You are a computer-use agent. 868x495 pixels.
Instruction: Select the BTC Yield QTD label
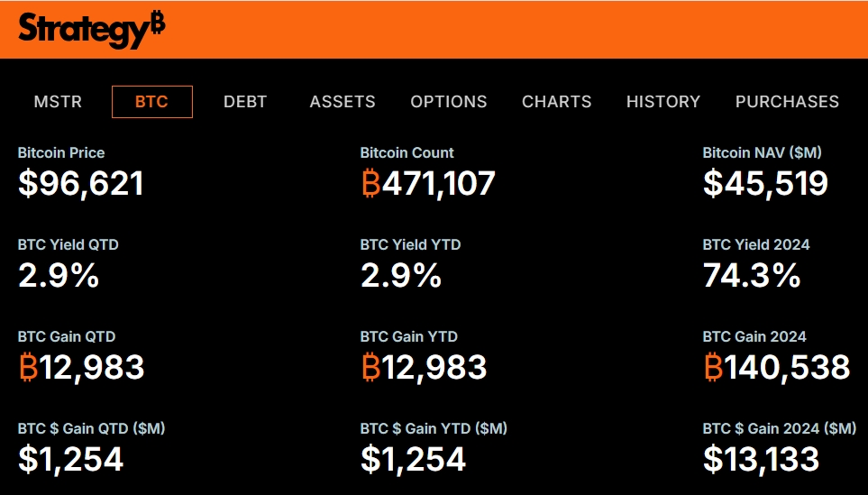(69, 244)
